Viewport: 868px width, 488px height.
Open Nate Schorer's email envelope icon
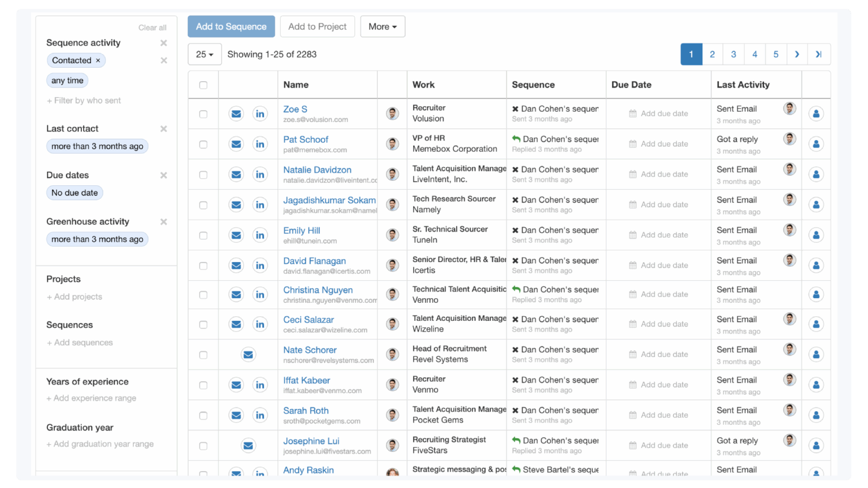[x=248, y=354]
